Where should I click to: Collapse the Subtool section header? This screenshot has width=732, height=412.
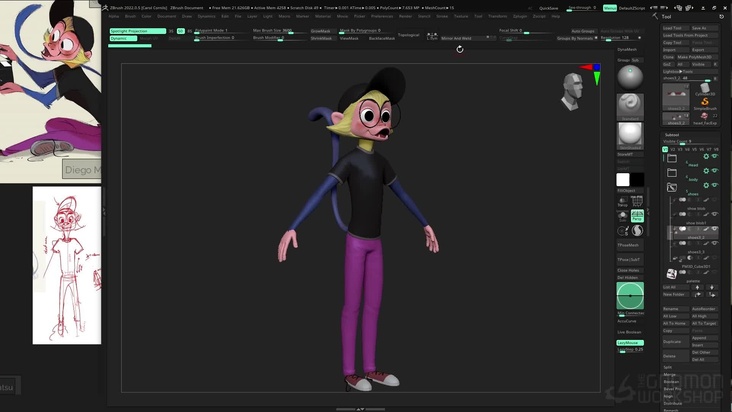672,135
